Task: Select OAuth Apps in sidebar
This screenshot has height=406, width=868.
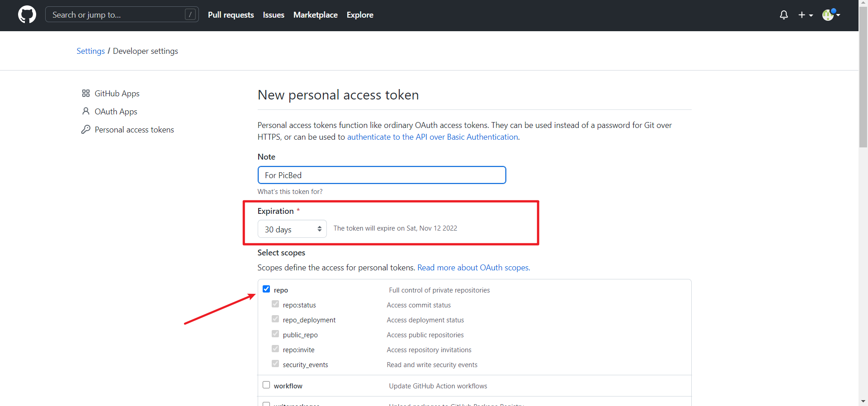Action: (x=116, y=112)
